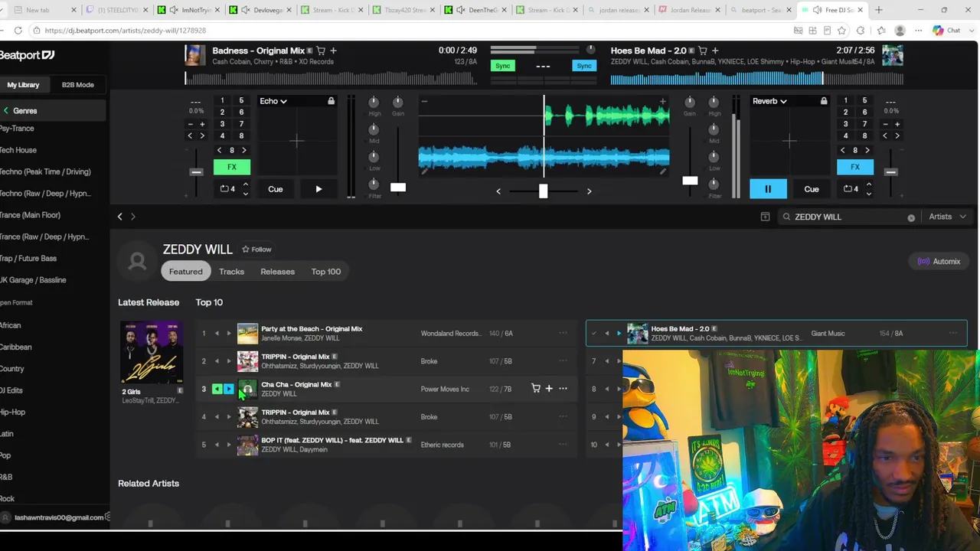Play the left deck
Screen dimensions: 980x551
point(318,189)
